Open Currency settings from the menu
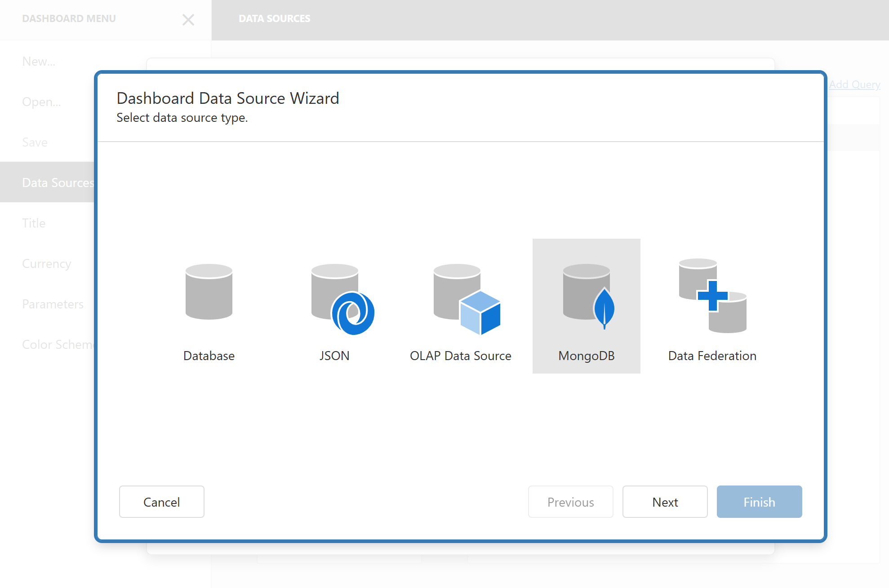 tap(46, 263)
